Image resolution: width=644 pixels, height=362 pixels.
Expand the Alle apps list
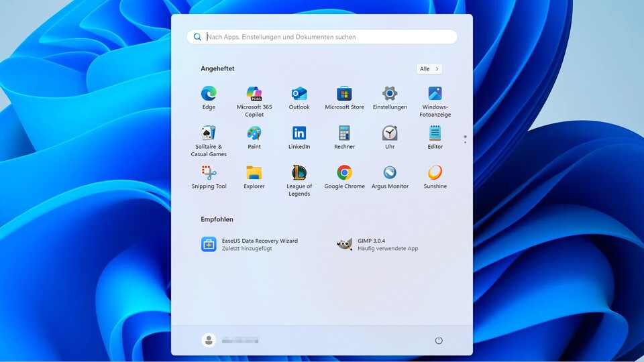[x=429, y=69]
